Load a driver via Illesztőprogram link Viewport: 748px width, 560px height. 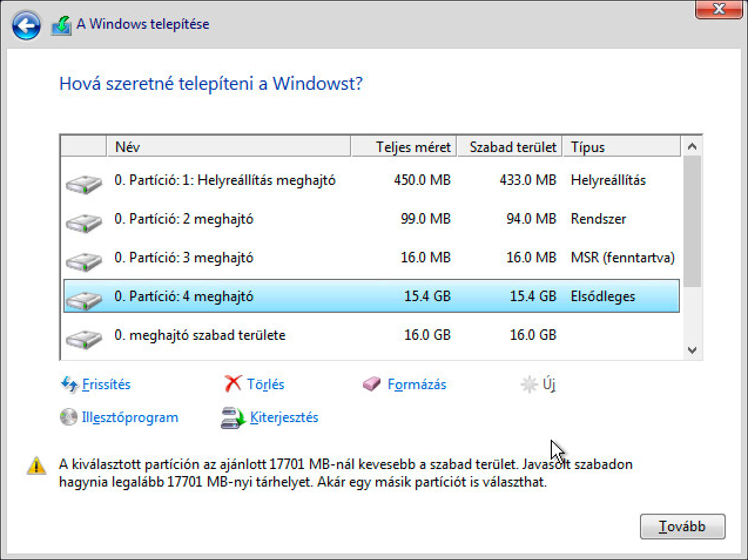pos(130,417)
